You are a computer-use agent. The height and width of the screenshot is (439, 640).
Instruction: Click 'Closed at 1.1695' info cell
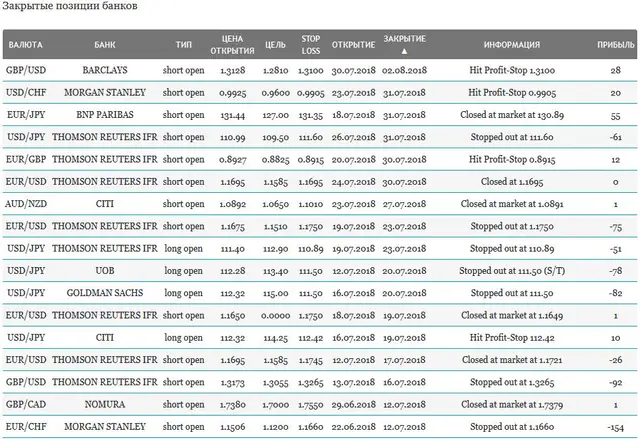[512, 182]
